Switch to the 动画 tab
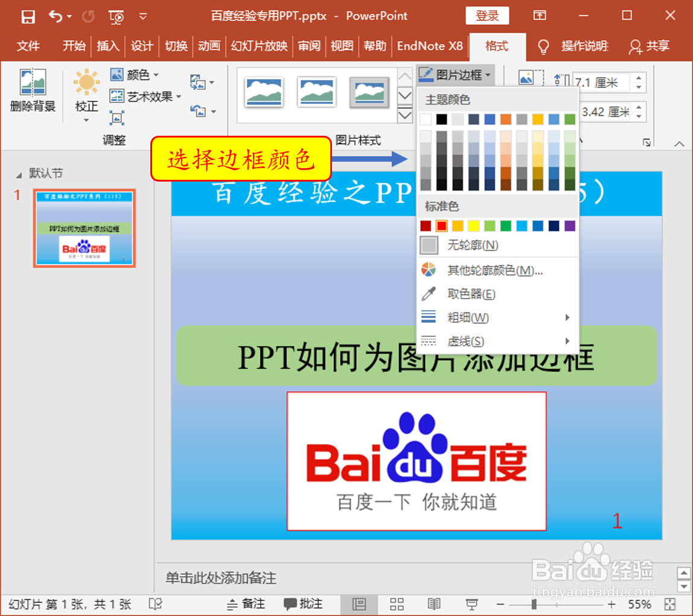The height and width of the screenshot is (616, 693). [x=209, y=46]
